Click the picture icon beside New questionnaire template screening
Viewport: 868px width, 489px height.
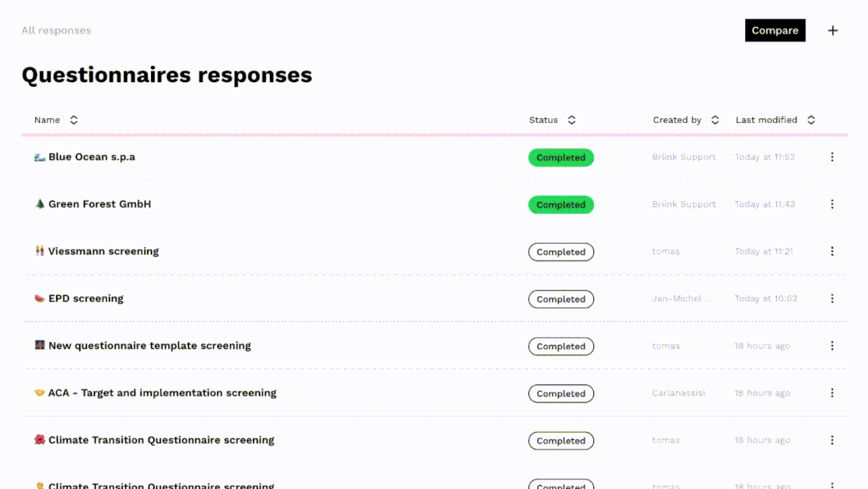coord(39,346)
